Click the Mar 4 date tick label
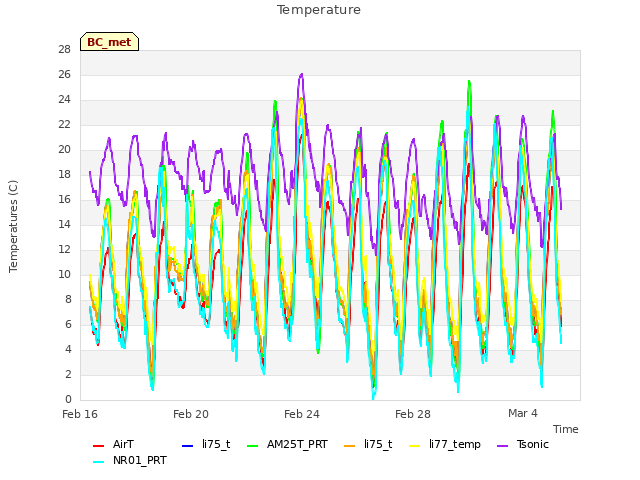 [523, 413]
